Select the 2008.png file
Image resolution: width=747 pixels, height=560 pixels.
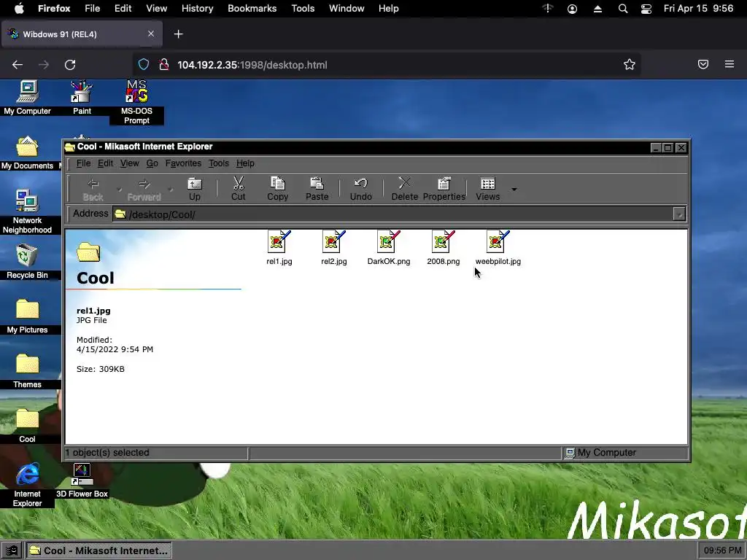444,248
